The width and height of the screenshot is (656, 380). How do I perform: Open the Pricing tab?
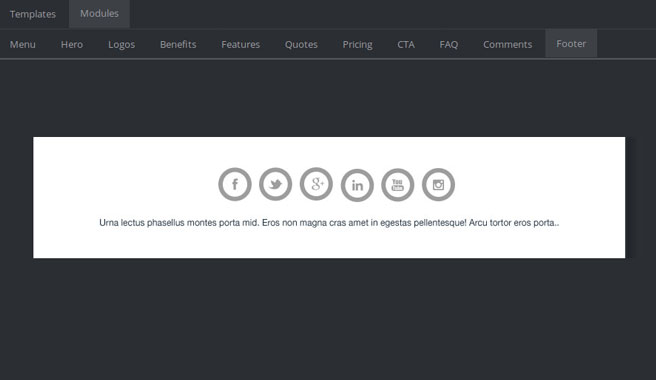pyautogui.click(x=357, y=44)
